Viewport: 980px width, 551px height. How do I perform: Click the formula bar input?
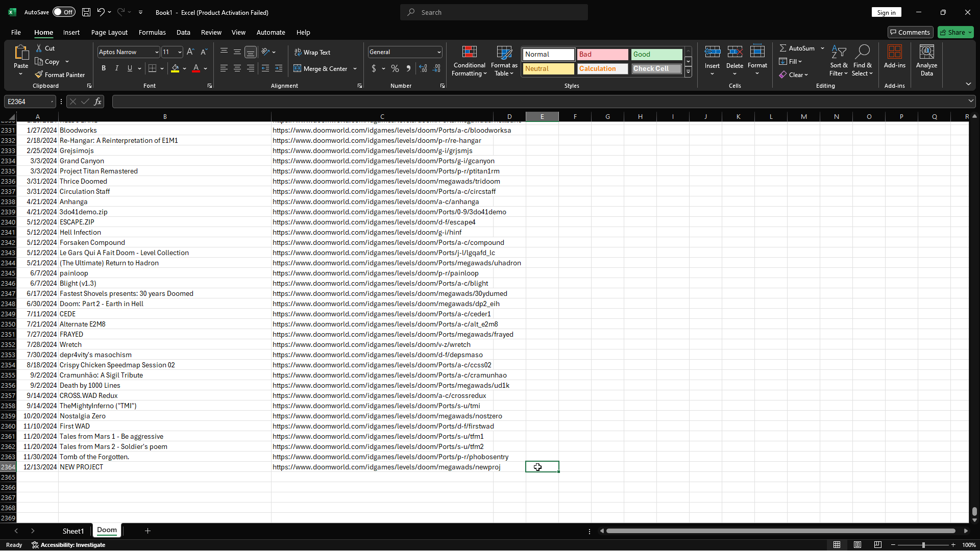click(538, 102)
